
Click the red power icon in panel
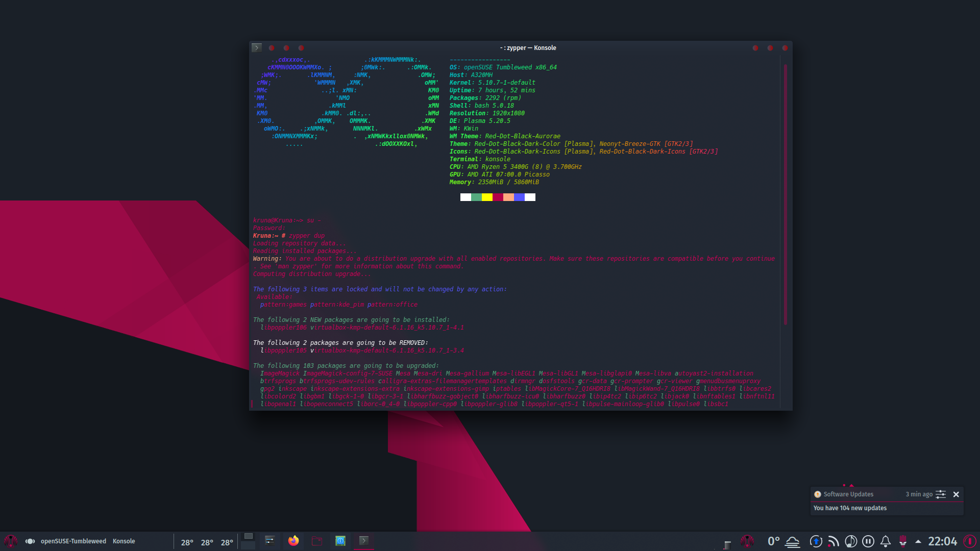(970, 541)
